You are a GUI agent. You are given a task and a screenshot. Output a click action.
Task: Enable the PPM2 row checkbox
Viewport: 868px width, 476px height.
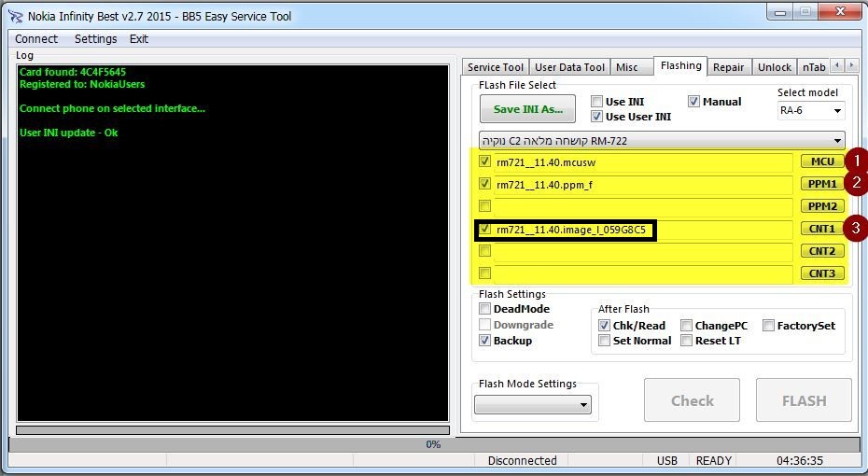click(485, 206)
